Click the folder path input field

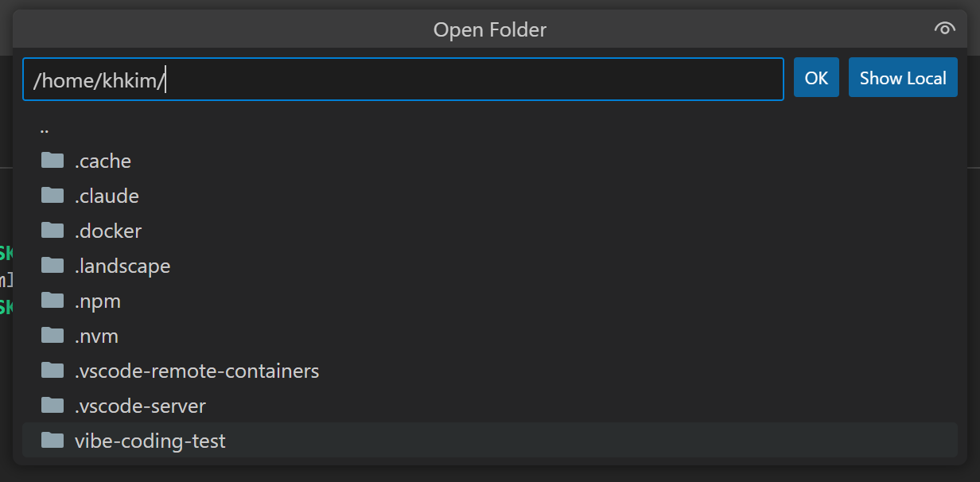click(402, 79)
